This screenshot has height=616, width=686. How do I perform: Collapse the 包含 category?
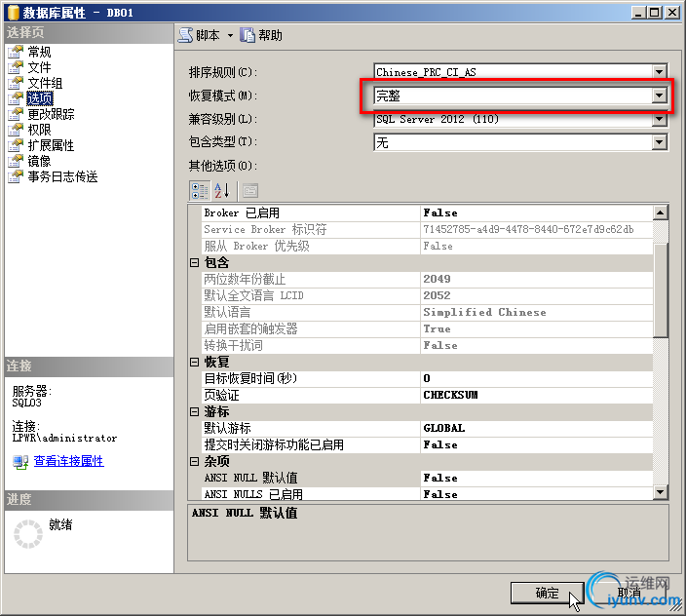[194, 262]
